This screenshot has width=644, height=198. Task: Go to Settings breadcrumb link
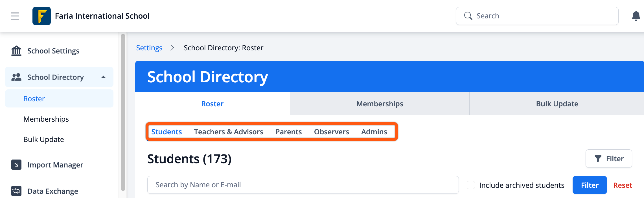coord(149,48)
